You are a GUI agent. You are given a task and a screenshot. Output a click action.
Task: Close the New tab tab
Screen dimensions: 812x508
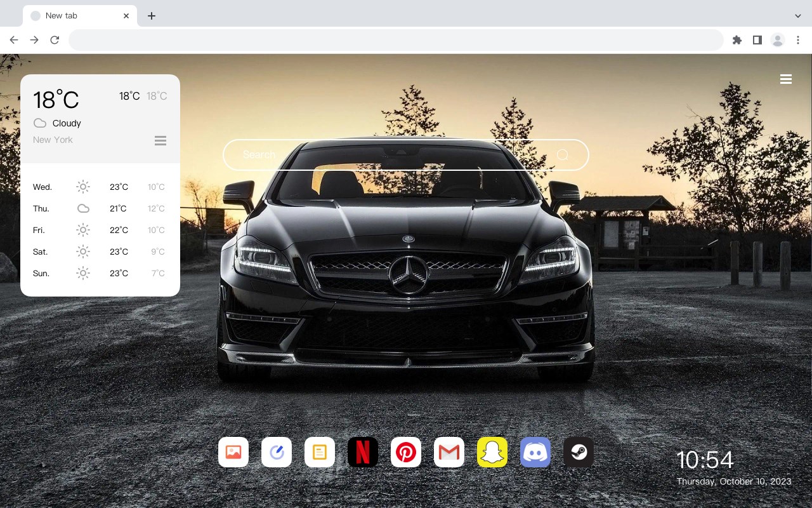tap(126, 16)
